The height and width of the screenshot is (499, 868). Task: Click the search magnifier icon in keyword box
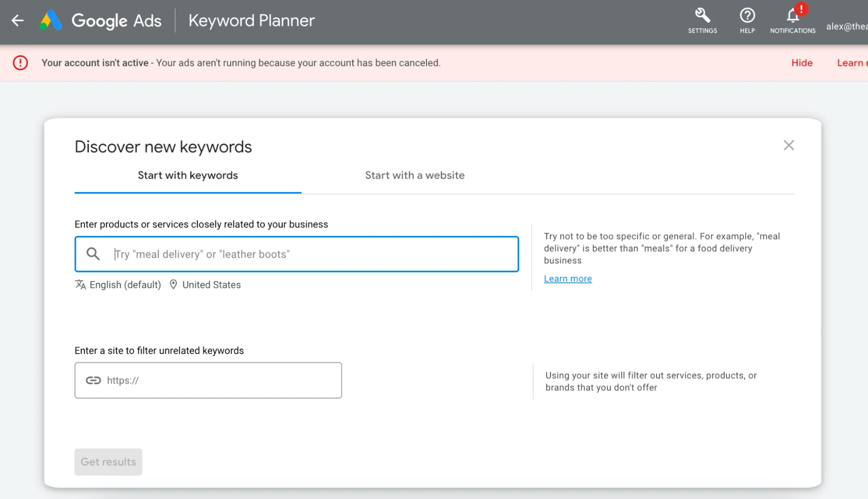click(x=93, y=254)
